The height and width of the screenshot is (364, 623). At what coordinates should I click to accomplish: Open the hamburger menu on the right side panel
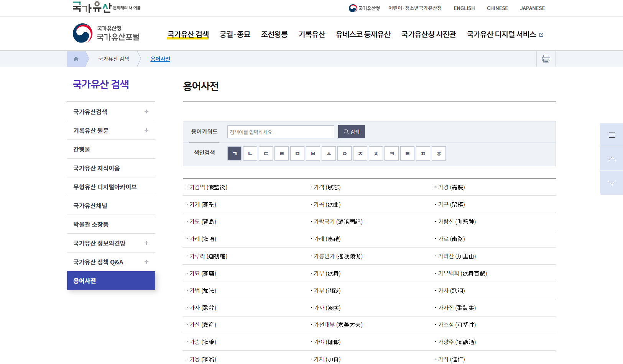coord(612,135)
